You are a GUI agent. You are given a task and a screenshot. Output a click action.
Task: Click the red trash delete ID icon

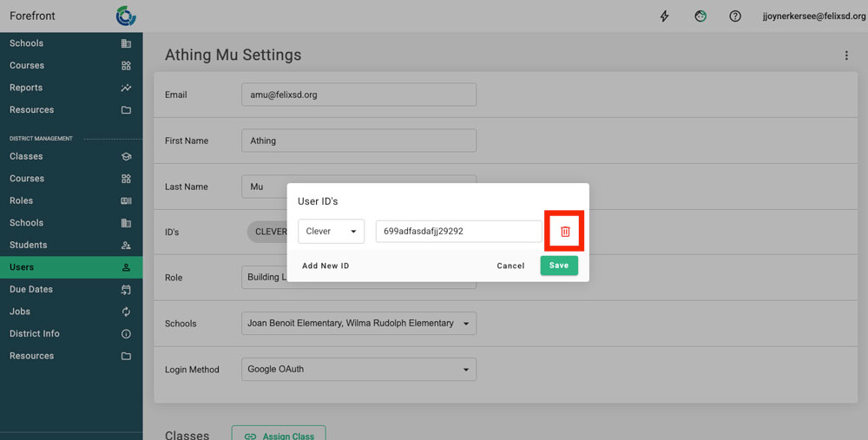pyautogui.click(x=565, y=232)
